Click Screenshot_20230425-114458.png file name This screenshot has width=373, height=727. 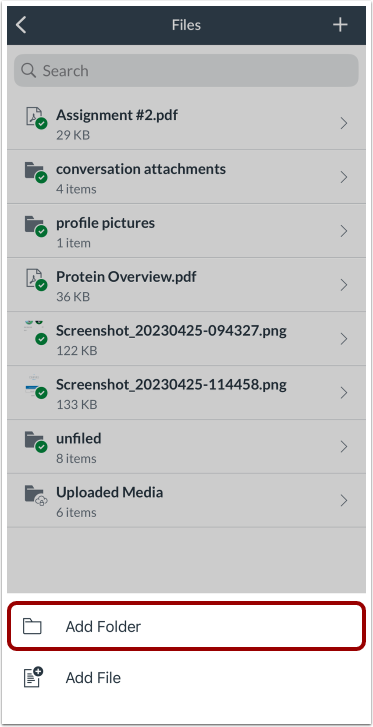[171, 384]
